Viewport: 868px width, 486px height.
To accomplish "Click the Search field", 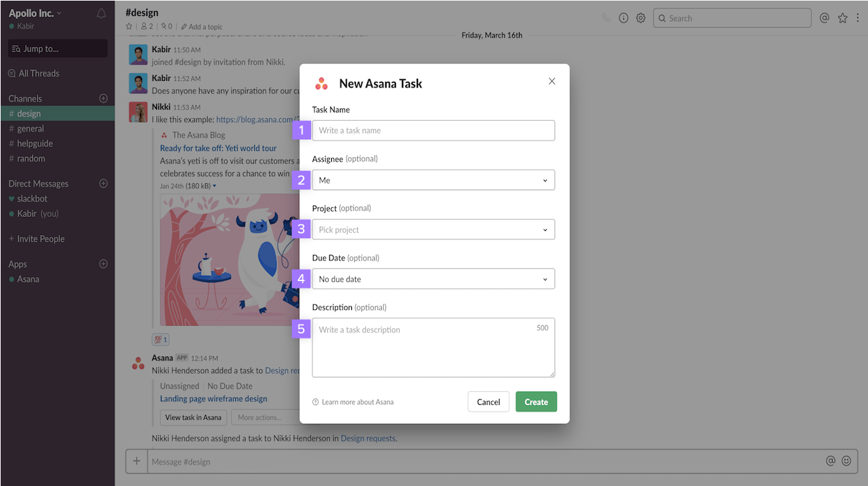I will pyautogui.click(x=732, y=18).
